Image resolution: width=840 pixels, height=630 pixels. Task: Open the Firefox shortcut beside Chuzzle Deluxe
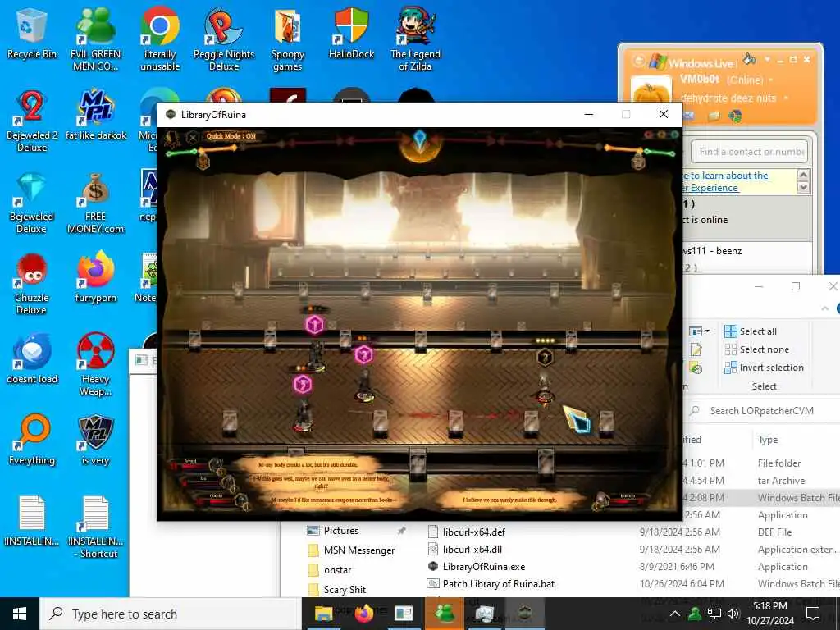pos(96,277)
